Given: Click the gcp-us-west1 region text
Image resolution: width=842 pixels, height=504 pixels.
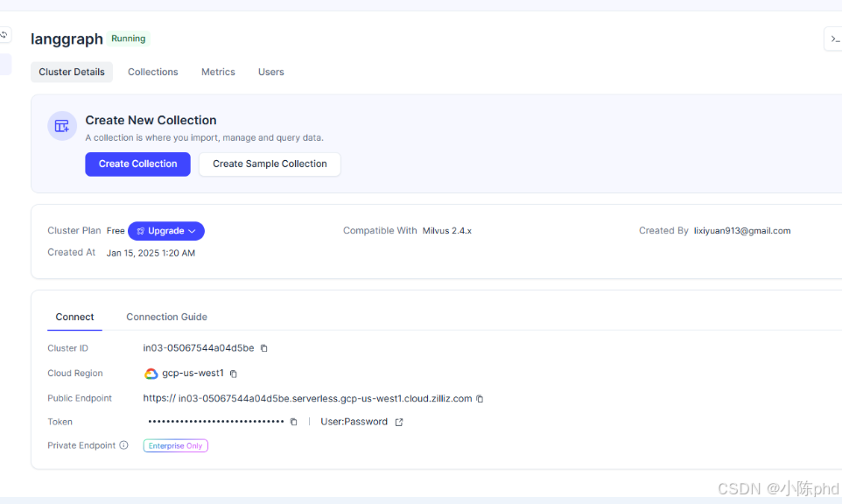Looking at the screenshot, I should click(x=193, y=373).
